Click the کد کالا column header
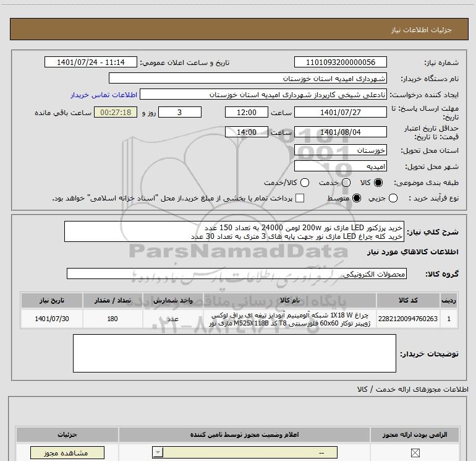Screen dimensions: 476x461 408,300
